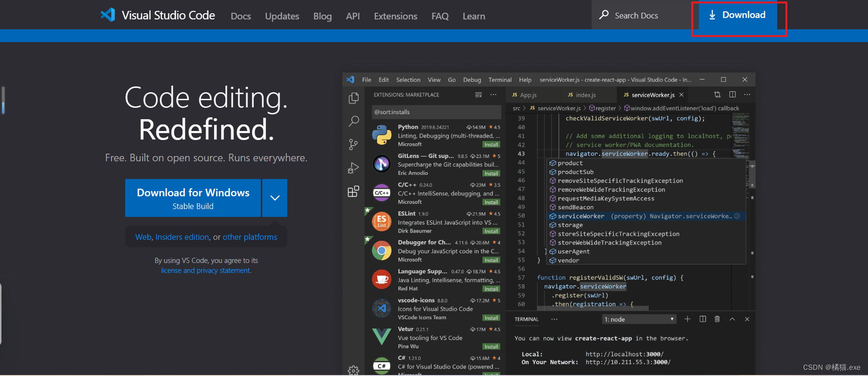Close the terminal panel
The image size is (868, 376).
747,319
